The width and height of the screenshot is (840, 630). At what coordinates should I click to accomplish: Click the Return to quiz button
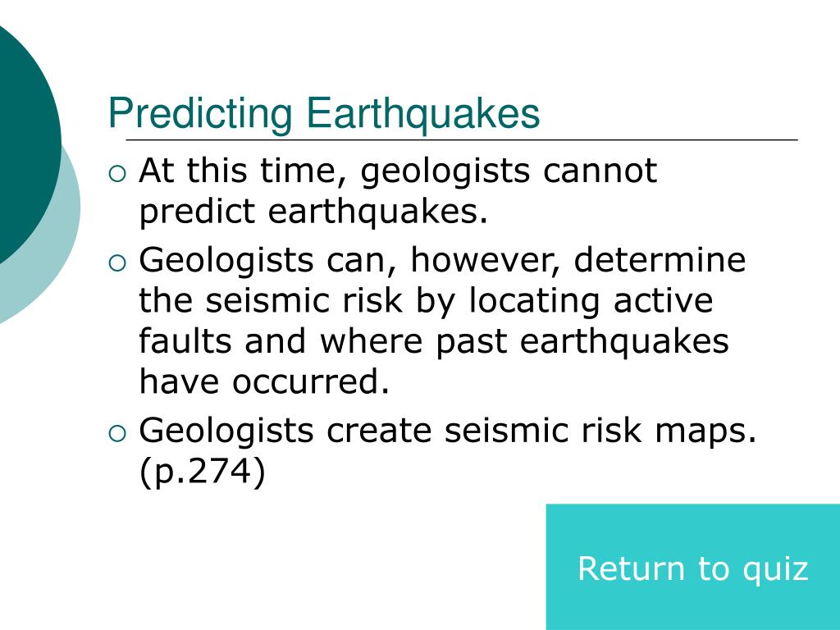pyautogui.click(x=692, y=568)
